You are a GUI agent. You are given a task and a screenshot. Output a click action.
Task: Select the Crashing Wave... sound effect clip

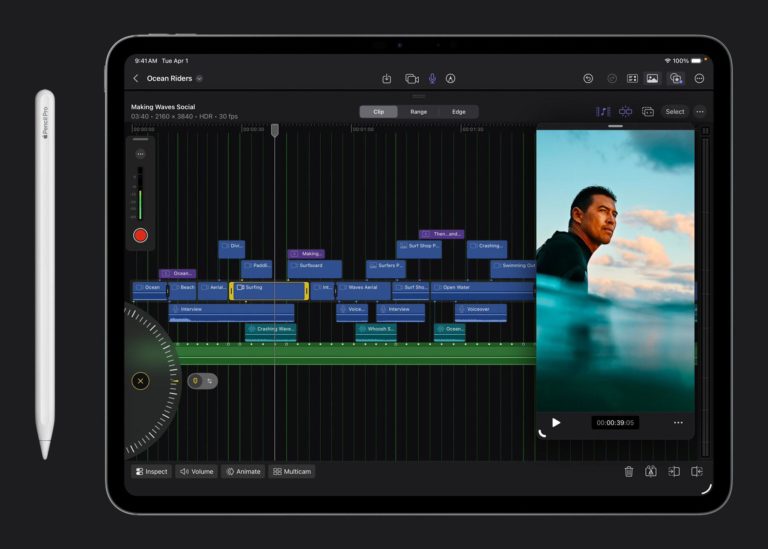(271, 332)
